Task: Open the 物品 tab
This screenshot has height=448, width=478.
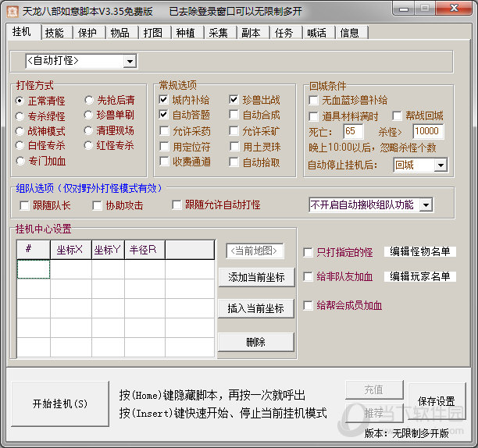Action: [x=122, y=33]
